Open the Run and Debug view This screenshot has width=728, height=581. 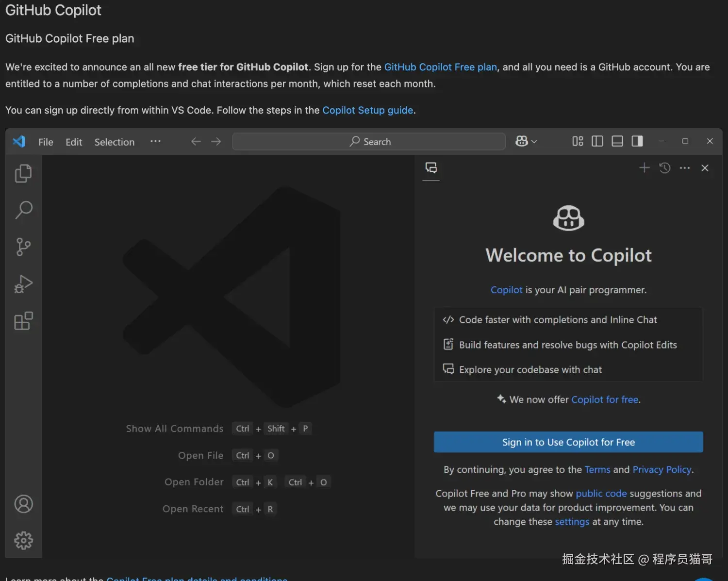coord(23,284)
